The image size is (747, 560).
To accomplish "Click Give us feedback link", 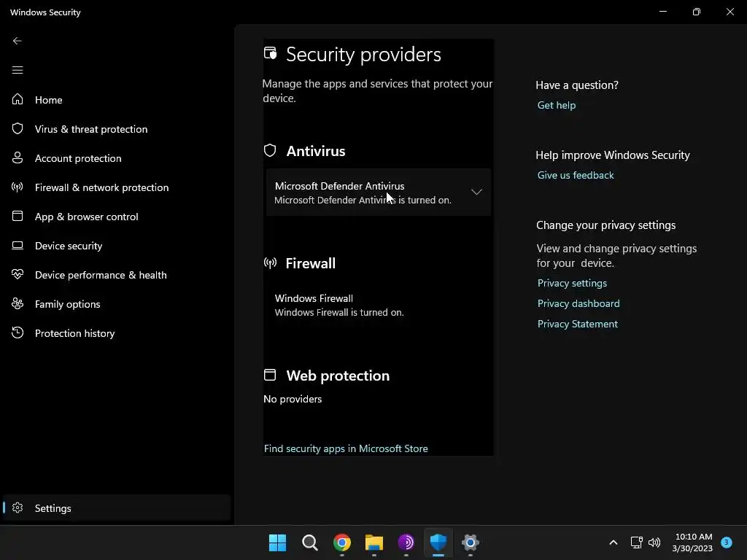I will coord(576,175).
